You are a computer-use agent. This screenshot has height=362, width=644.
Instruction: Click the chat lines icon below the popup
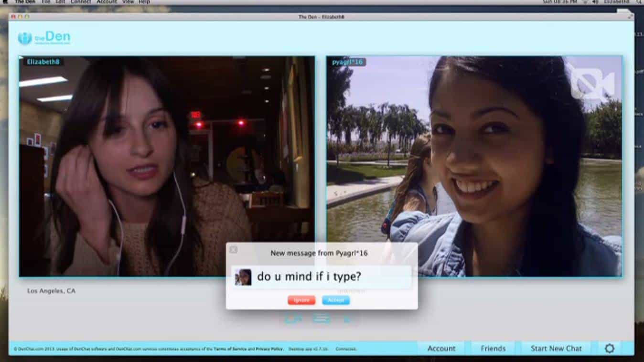pos(322,318)
